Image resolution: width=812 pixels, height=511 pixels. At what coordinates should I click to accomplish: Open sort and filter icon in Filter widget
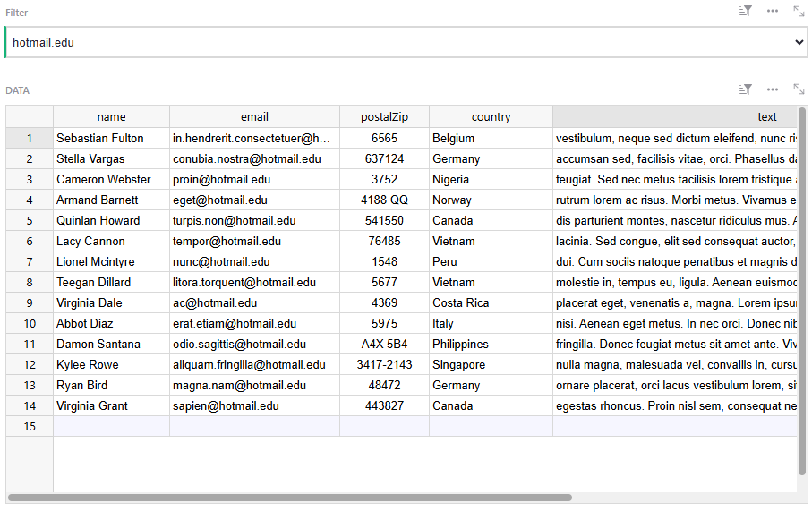point(745,11)
